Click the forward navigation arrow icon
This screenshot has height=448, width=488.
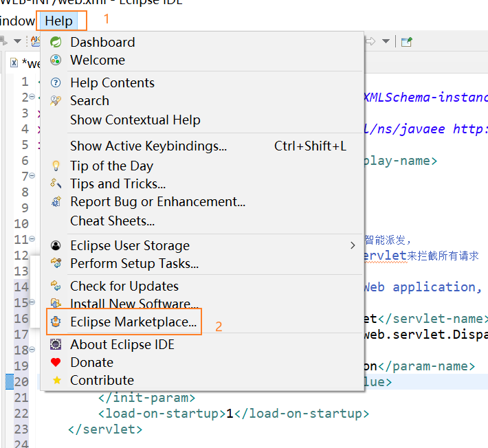coord(371,41)
